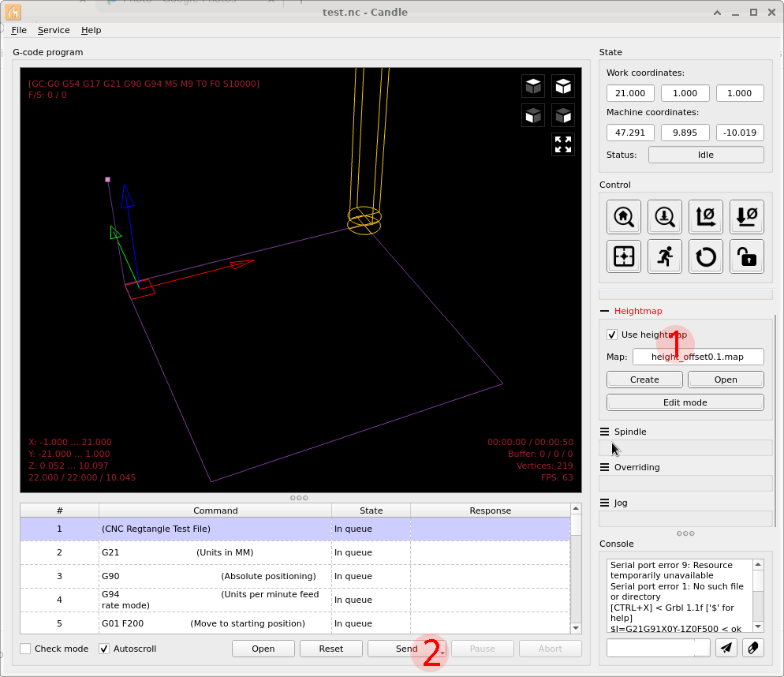Zero the XY axes with the zero icon
This screenshot has width=784, height=677.
[706, 217]
